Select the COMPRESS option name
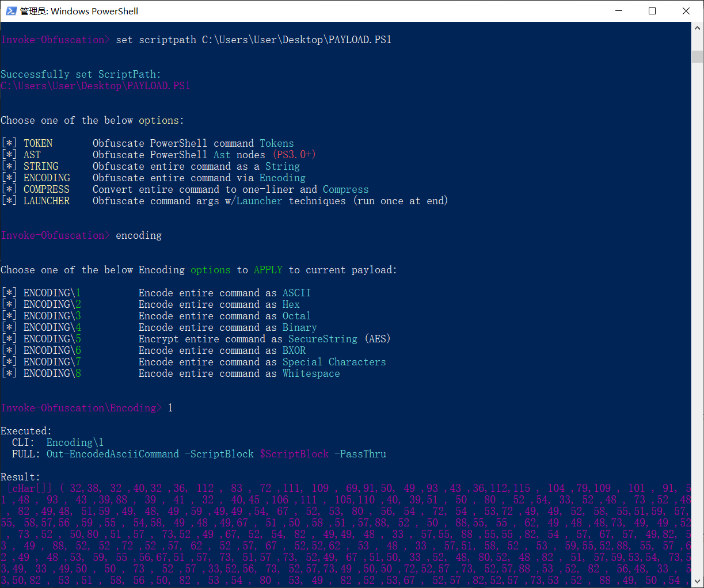 coord(47,189)
